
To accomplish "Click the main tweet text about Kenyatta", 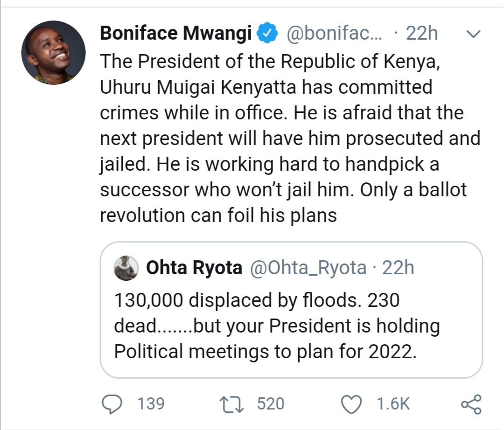I will pyautogui.click(x=289, y=139).
